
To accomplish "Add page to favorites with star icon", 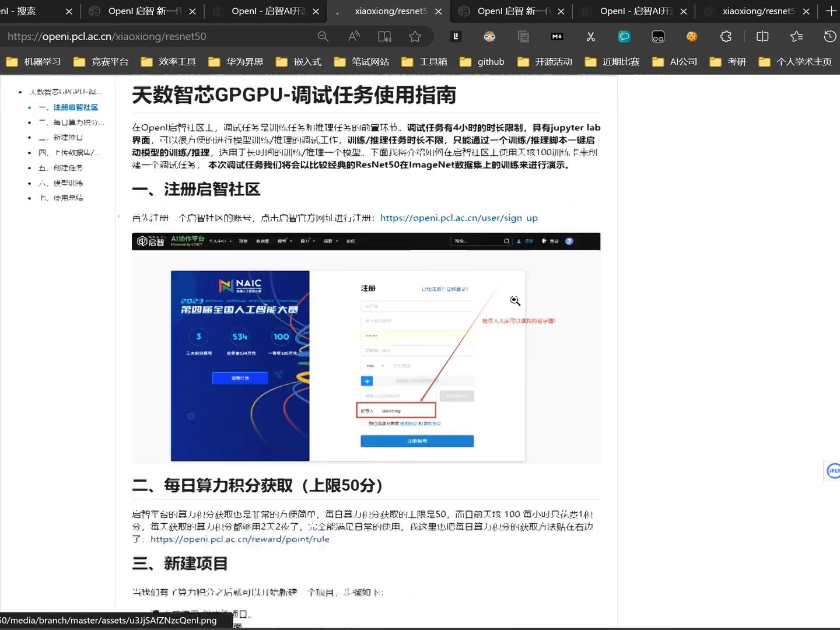I will point(415,36).
